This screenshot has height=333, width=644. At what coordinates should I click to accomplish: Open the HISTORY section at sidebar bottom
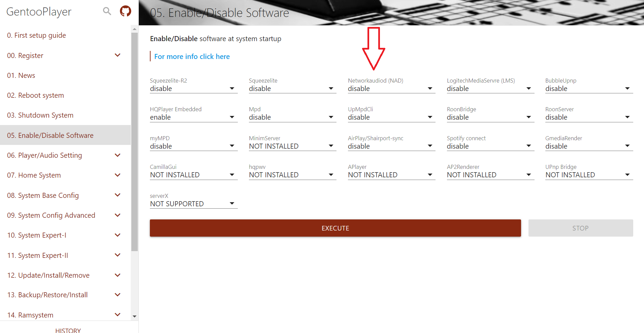click(68, 330)
